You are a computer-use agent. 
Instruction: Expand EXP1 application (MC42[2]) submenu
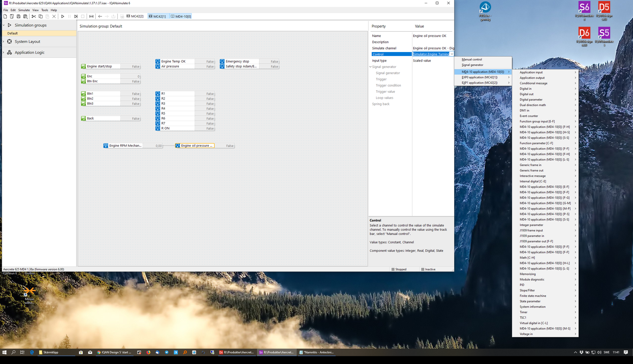483,83
